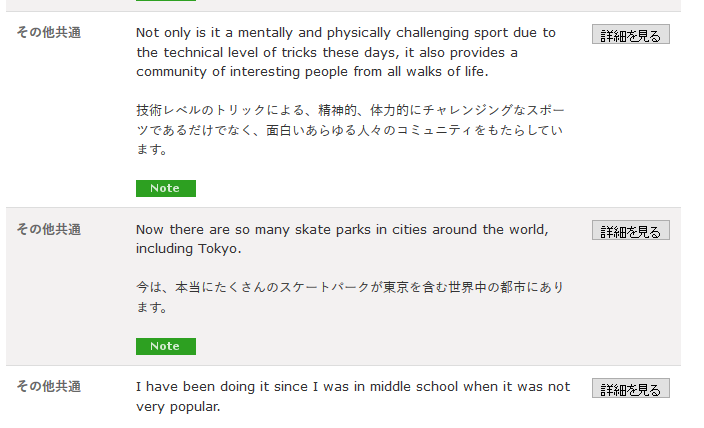Click the sentence 'I have been doing it since'

(x=353, y=397)
